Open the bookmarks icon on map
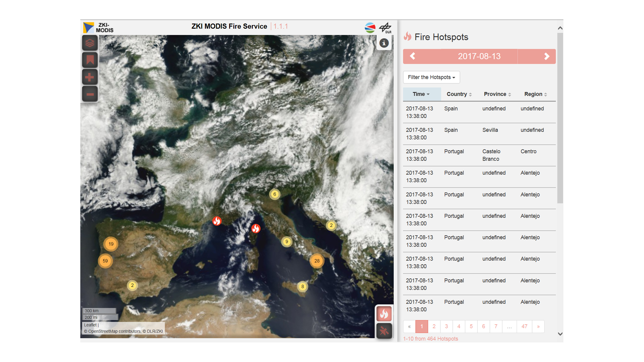Image resolution: width=644 pixels, height=362 pixels. pyautogui.click(x=90, y=60)
